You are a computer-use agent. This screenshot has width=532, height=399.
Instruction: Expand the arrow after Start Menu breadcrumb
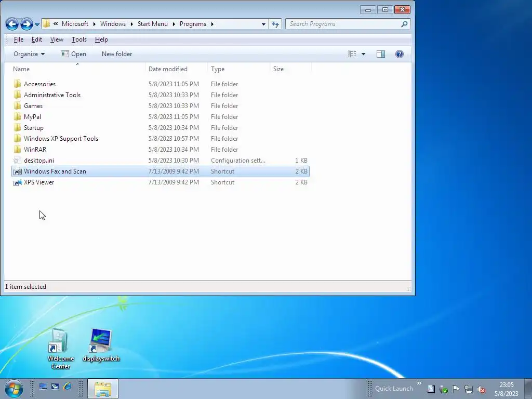click(174, 24)
